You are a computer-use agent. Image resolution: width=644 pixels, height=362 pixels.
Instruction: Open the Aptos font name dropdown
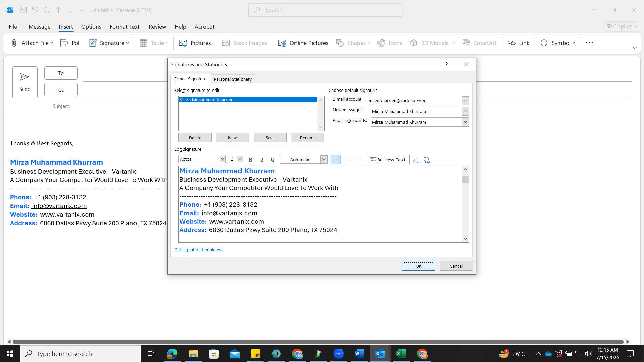[222, 159]
